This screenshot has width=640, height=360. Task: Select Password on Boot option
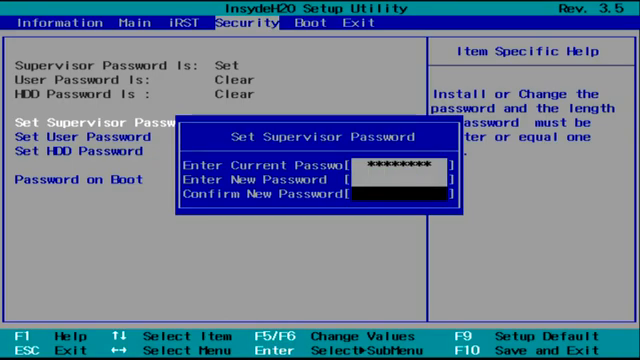(79, 180)
